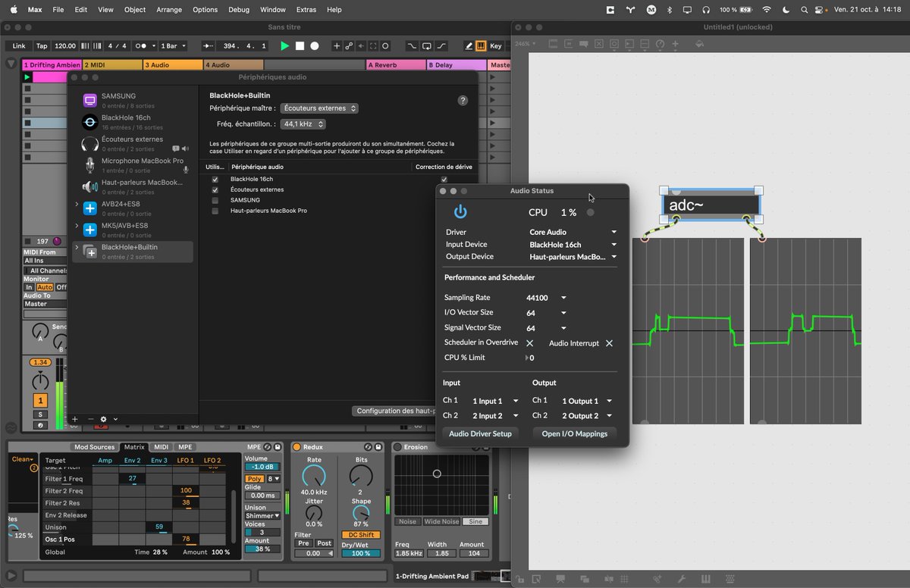Screen dimensions: 910x588
Task: Toggle the automation arm link icon
Action: point(349,46)
